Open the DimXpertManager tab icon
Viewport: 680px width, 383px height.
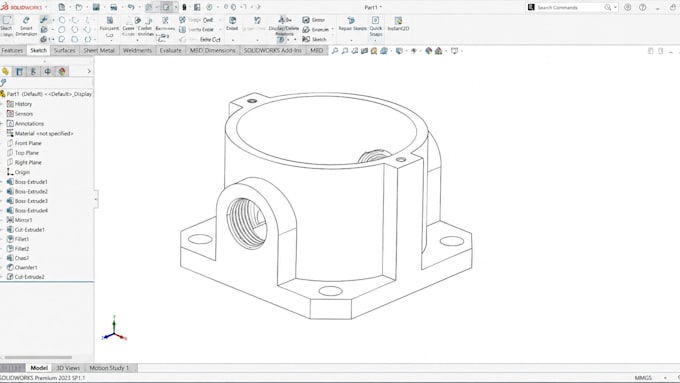point(47,71)
